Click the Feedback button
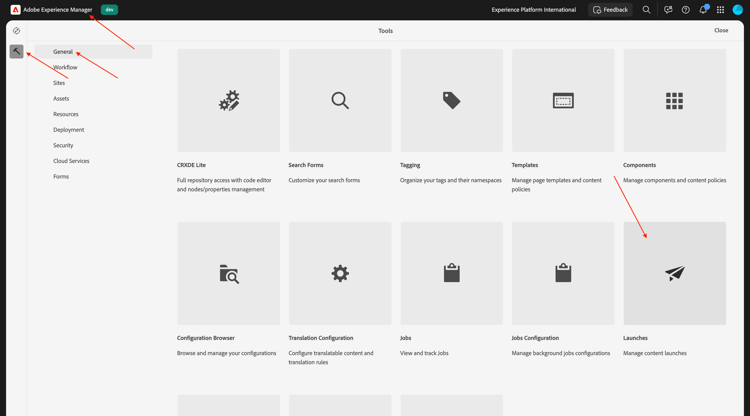The image size is (750, 416). click(x=610, y=10)
